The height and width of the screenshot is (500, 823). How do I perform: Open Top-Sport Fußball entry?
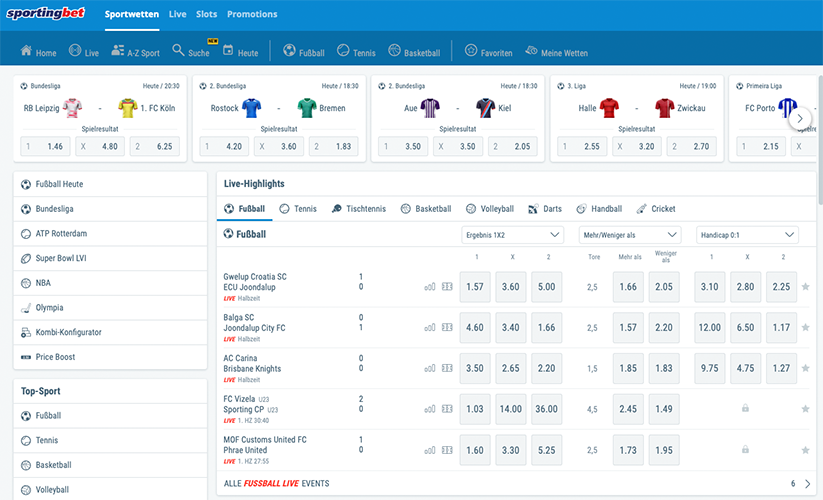[x=110, y=416]
